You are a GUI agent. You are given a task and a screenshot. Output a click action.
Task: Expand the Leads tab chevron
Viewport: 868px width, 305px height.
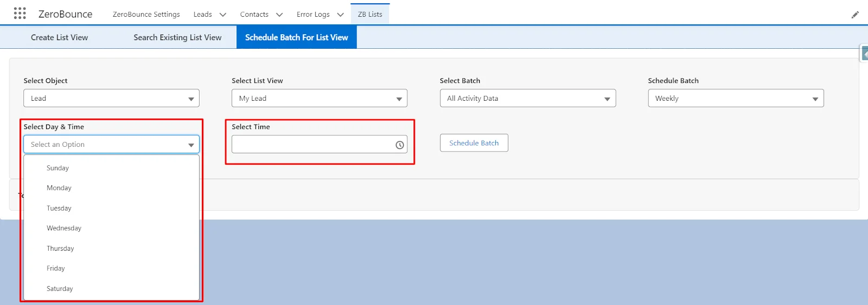pyautogui.click(x=222, y=15)
